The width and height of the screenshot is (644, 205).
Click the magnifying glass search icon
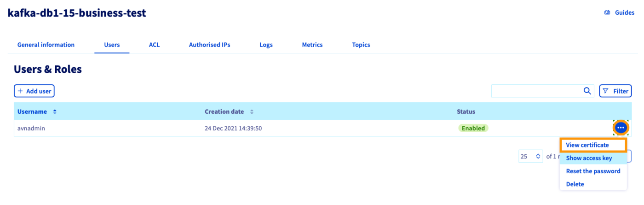(587, 91)
